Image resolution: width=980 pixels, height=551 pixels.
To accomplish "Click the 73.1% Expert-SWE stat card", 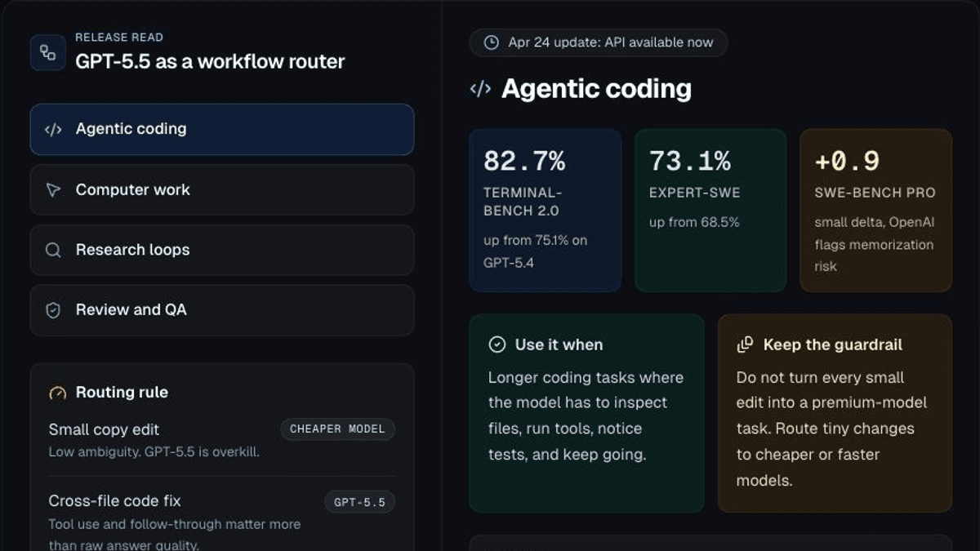I will coord(710,210).
